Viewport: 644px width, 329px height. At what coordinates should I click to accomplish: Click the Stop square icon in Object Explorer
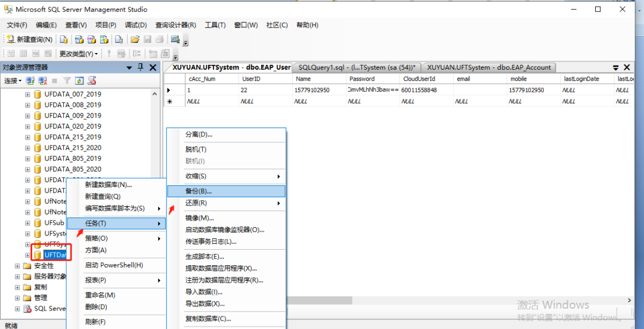click(55, 81)
